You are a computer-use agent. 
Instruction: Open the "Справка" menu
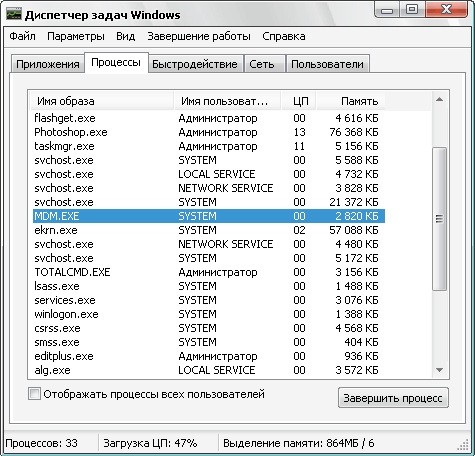point(284,36)
